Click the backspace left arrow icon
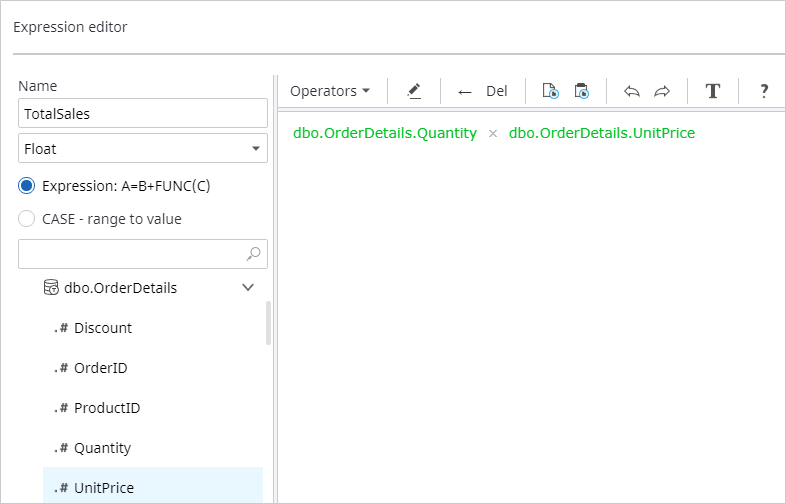The width and height of the screenshot is (786, 504). tap(464, 91)
